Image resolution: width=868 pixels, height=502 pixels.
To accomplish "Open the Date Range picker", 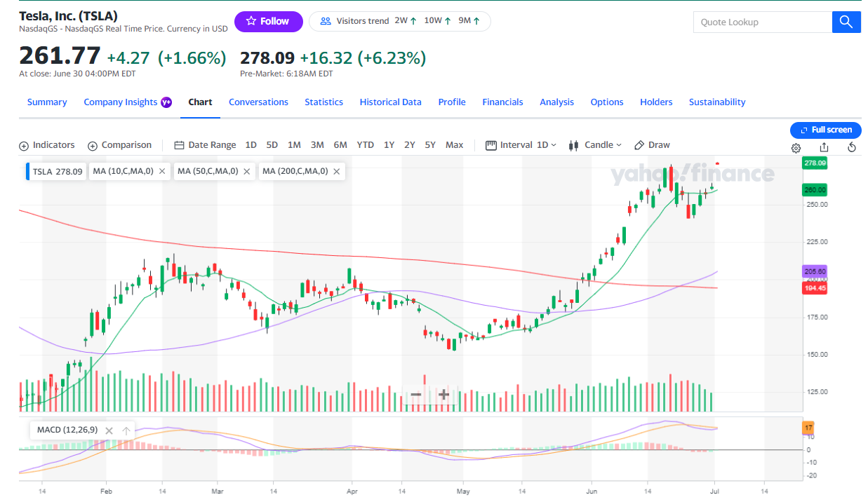I will [205, 145].
